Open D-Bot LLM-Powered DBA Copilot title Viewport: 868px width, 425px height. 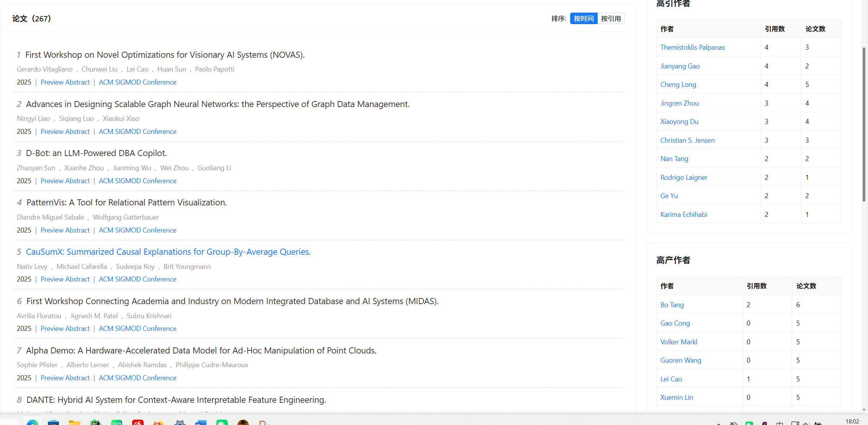[x=96, y=153]
